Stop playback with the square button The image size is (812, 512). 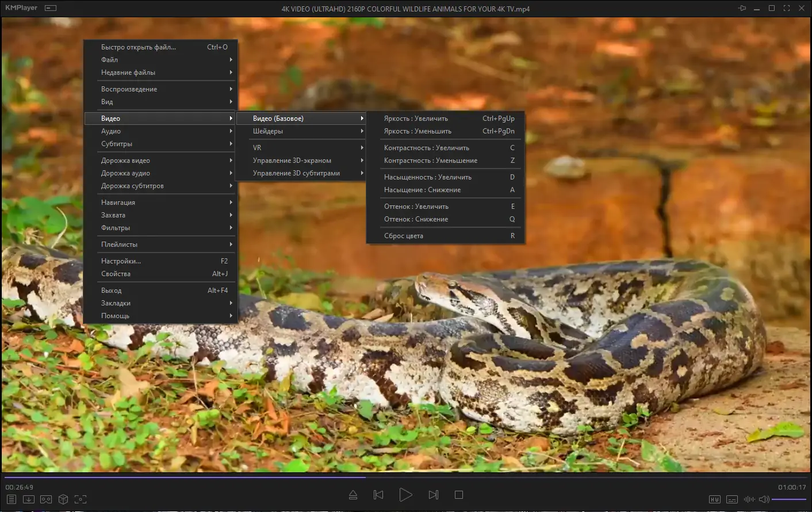459,495
